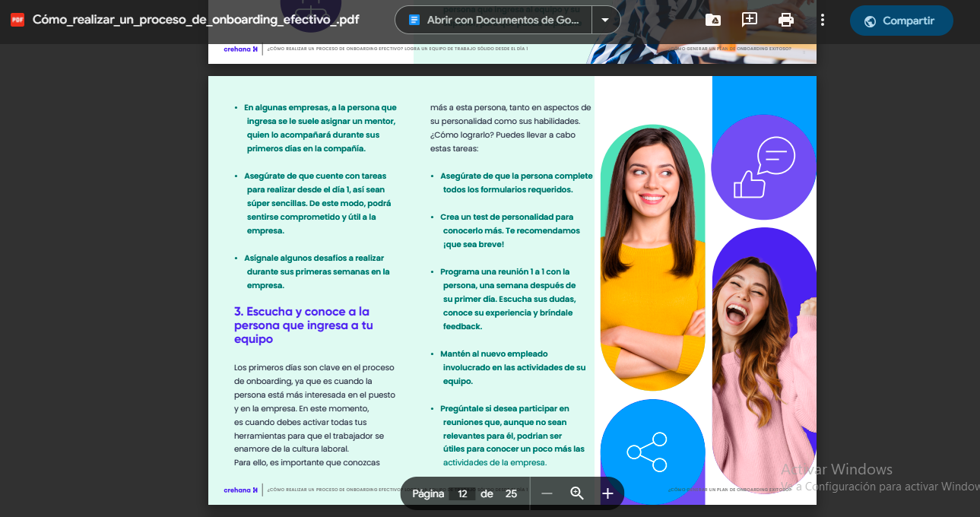Zoom out using the minus icon
The width and height of the screenshot is (980, 517).
coord(547,493)
